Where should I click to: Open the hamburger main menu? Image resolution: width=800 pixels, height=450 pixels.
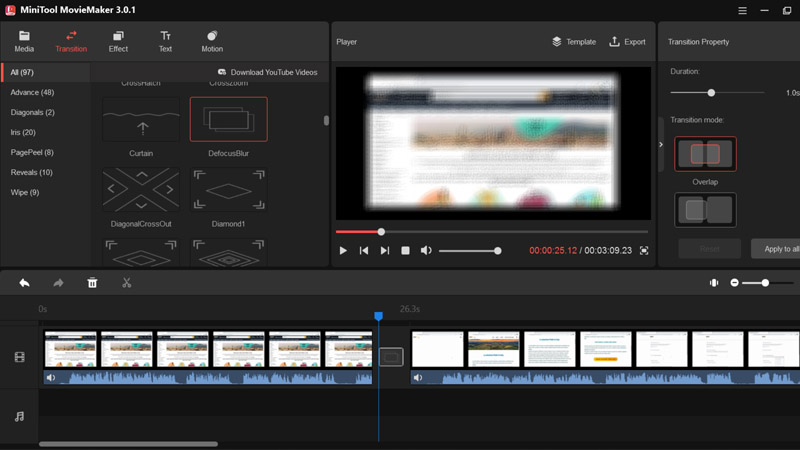[x=742, y=11]
